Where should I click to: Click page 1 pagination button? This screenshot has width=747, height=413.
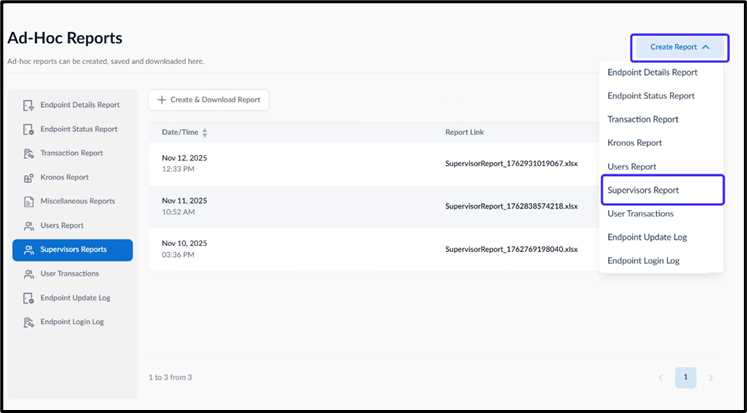[x=686, y=378]
